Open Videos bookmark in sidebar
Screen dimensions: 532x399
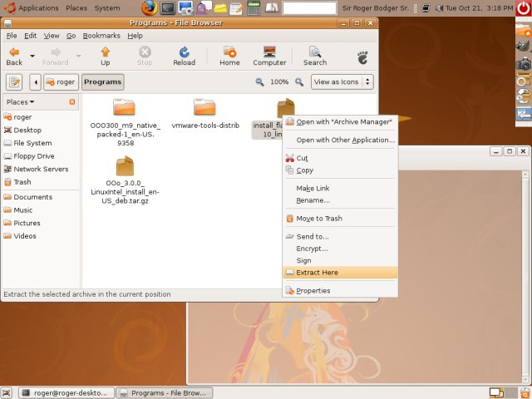[x=41, y=236]
